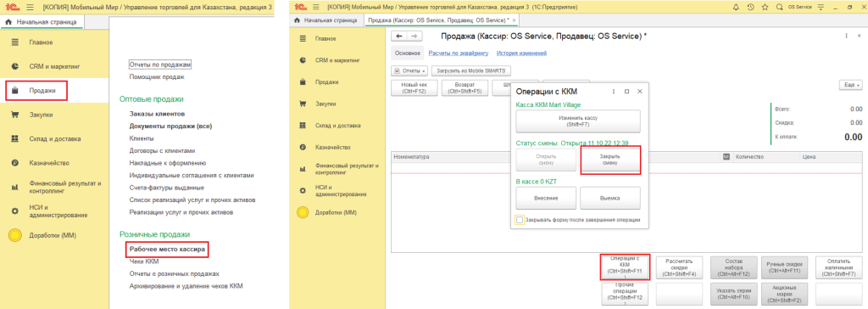Click Рассчитать скидки button
This screenshot has width=868, height=309.
click(678, 267)
